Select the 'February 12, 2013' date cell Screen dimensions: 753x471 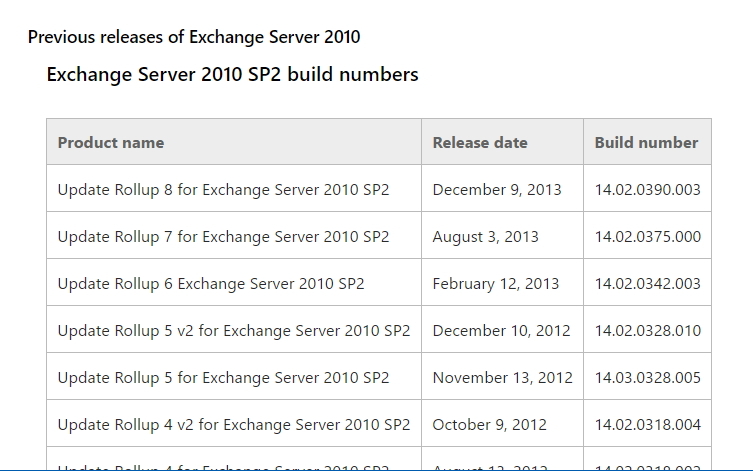pos(502,283)
